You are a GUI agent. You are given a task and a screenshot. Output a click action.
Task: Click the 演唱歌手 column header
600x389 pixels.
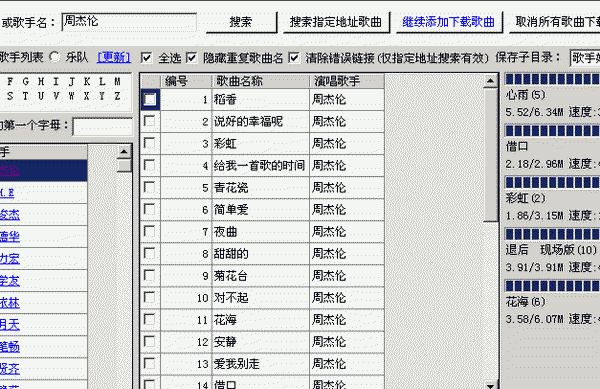click(x=347, y=81)
